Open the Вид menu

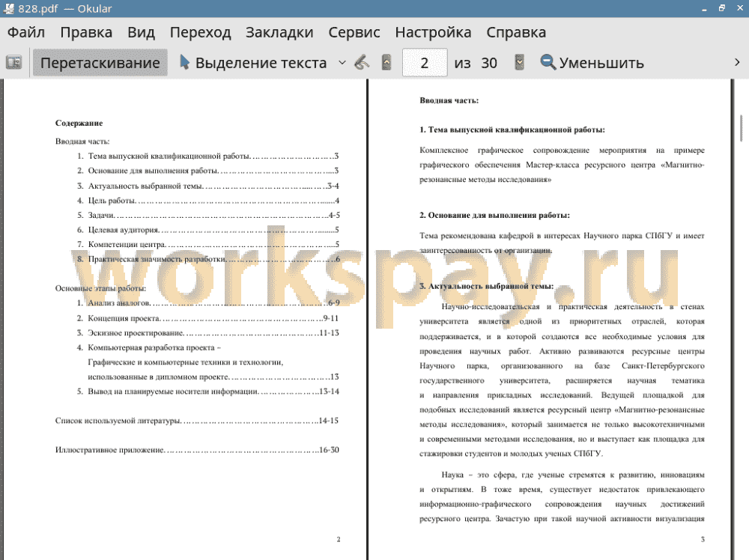141,32
